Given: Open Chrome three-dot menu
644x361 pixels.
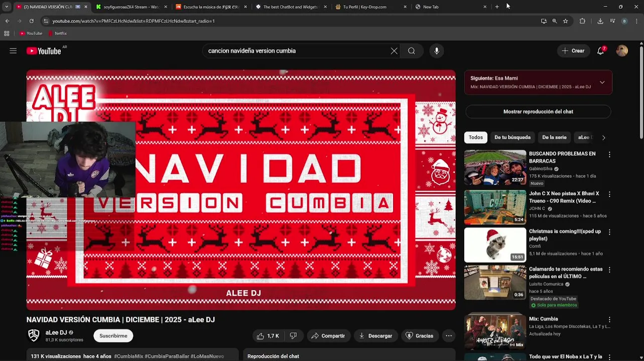Looking at the screenshot, I should pos(637,21).
